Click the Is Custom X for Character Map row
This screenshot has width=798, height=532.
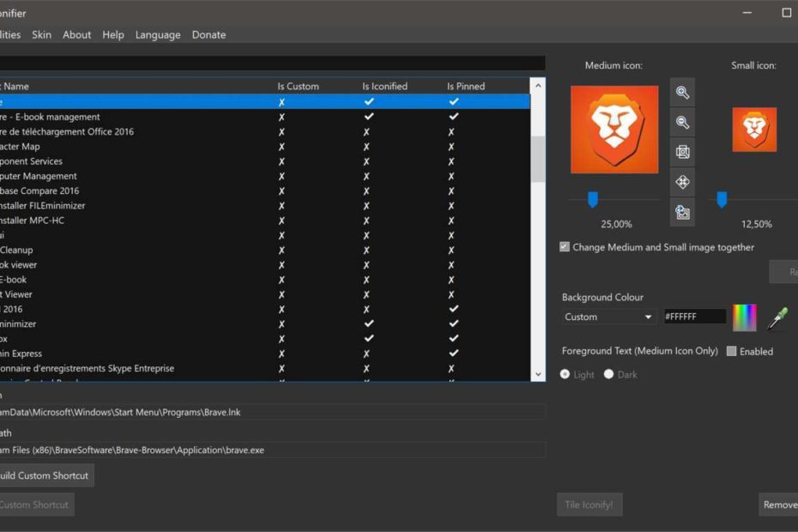pyautogui.click(x=281, y=147)
